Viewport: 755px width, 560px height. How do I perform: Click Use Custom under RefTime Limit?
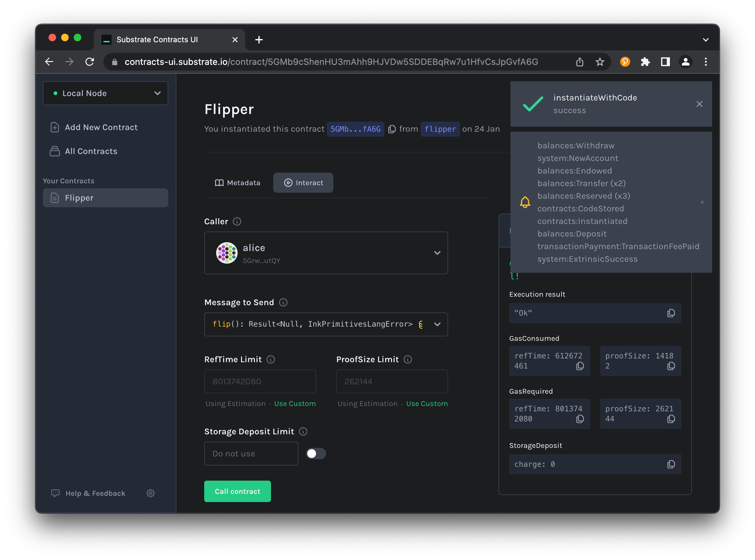tap(295, 404)
